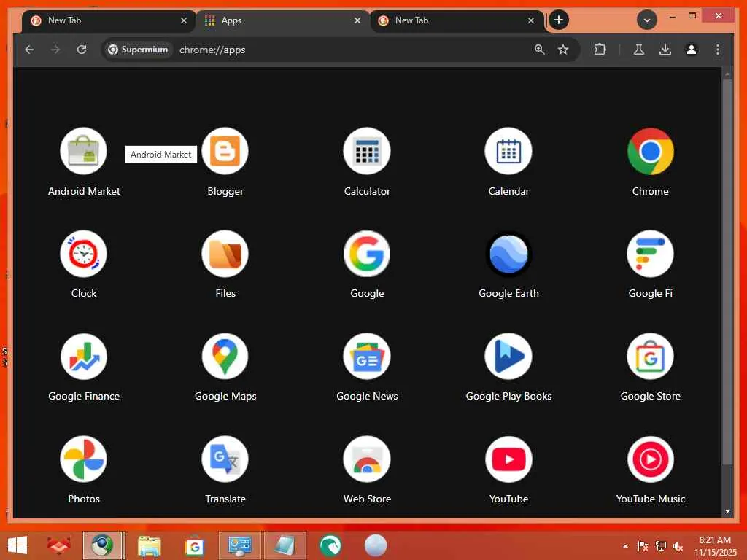Viewport: 747px width, 560px height.
Task: Open the Web Store app icon
Action: (367, 459)
